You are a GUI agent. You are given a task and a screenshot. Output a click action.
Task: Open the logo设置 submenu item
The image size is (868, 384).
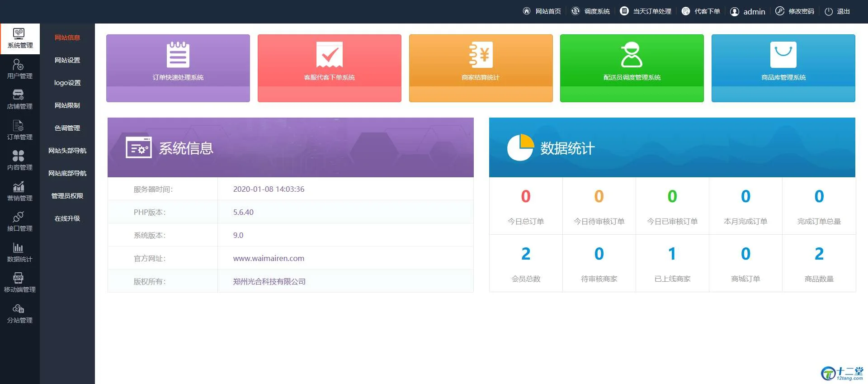coord(67,83)
